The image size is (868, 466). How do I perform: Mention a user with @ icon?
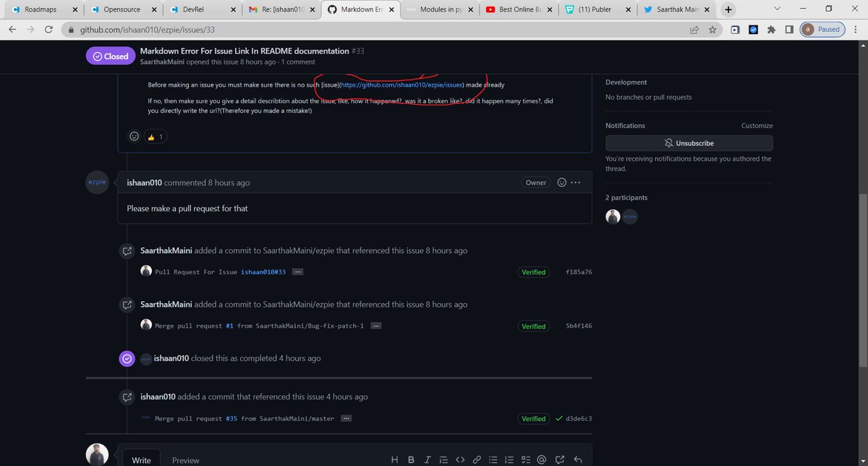[542, 459]
